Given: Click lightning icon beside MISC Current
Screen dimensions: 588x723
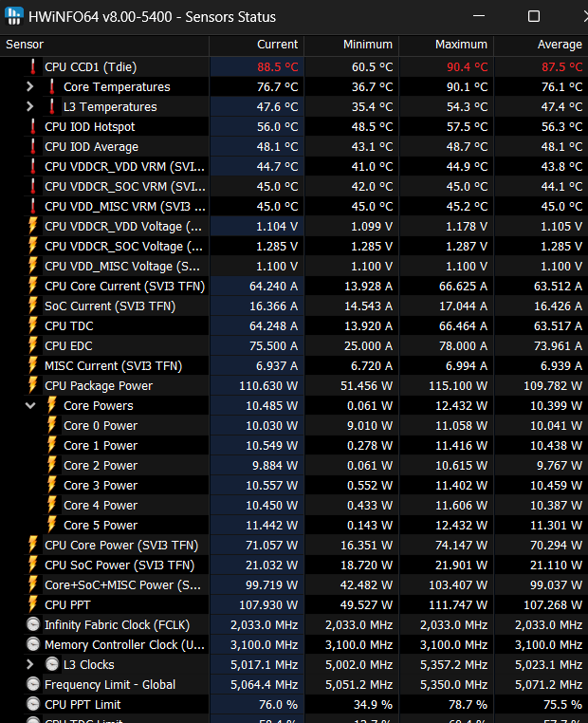Looking at the screenshot, I should pos(32,365).
